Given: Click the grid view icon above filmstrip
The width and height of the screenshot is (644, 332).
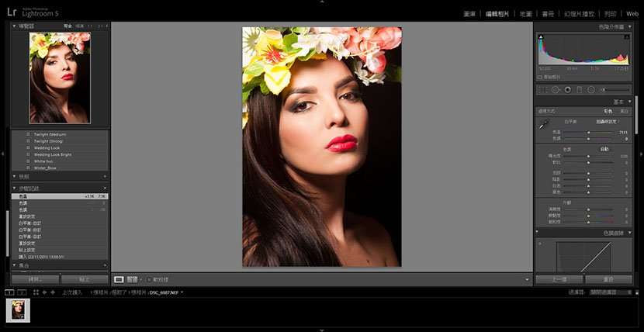Looking at the screenshot, I should click(36, 292).
